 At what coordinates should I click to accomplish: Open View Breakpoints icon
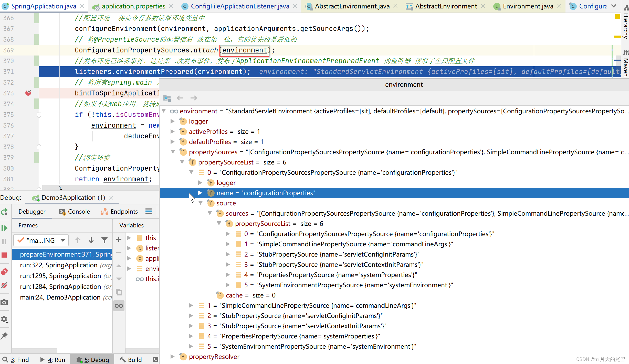[4, 272]
